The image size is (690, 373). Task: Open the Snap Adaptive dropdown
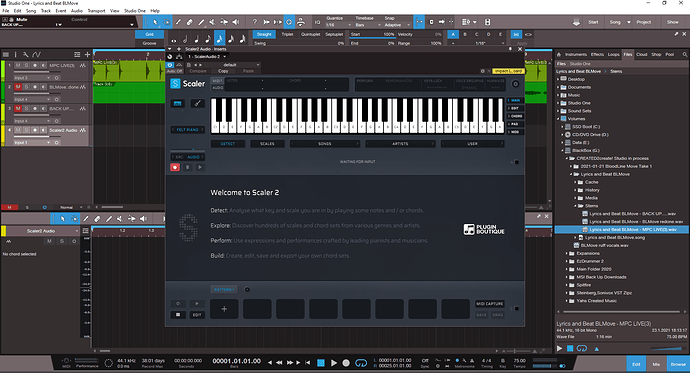(x=397, y=25)
